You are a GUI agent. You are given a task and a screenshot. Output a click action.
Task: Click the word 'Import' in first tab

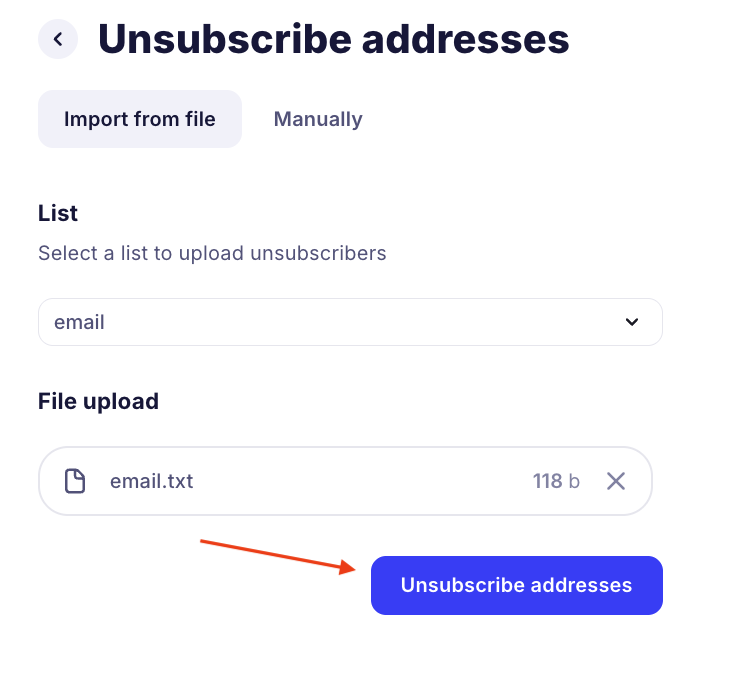coord(96,119)
